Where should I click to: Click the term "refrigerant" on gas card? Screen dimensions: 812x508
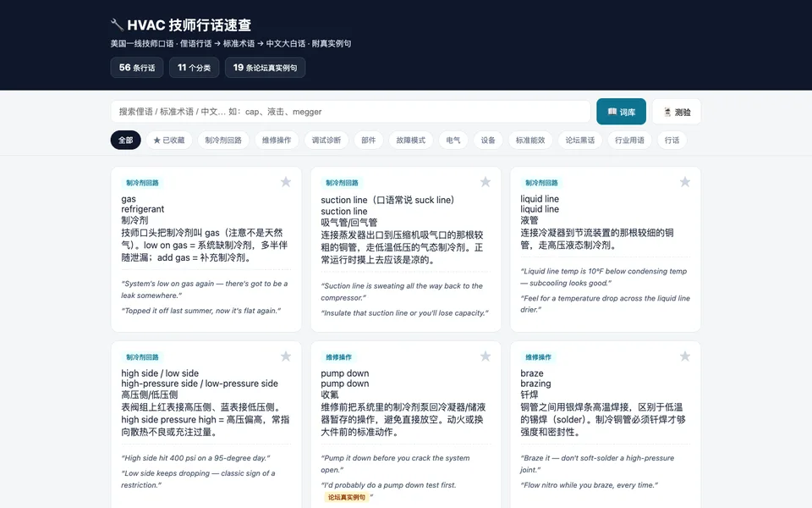(142, 209)
